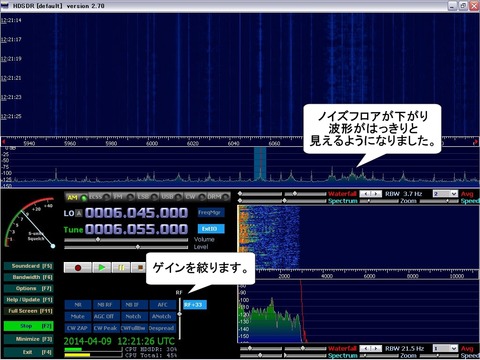This screenshot has width=480, height=360.
Task: Open the upper Avg dropdown showing 2
Action: (445, 194)
